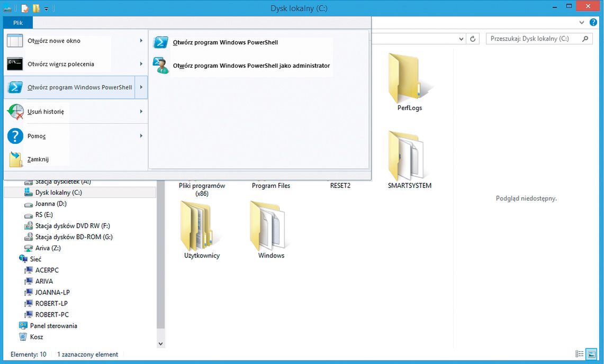This screenshot has height=364, width=604.
Task: Click the navigation pane scrollbar track
Action: tap(160, 333)
